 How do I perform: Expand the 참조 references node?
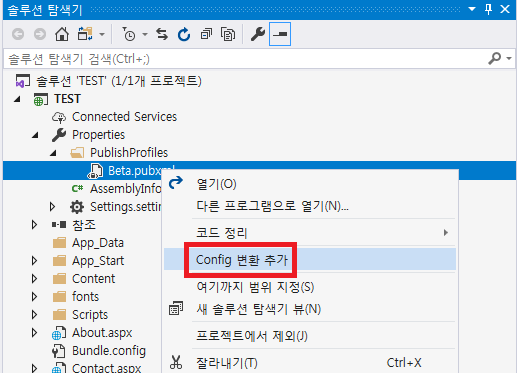[x=34, y=225]
